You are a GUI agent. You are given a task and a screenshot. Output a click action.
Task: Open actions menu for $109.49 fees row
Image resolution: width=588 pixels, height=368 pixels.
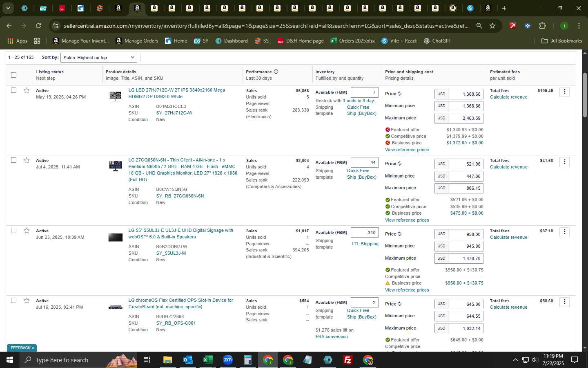coord(565,92)
